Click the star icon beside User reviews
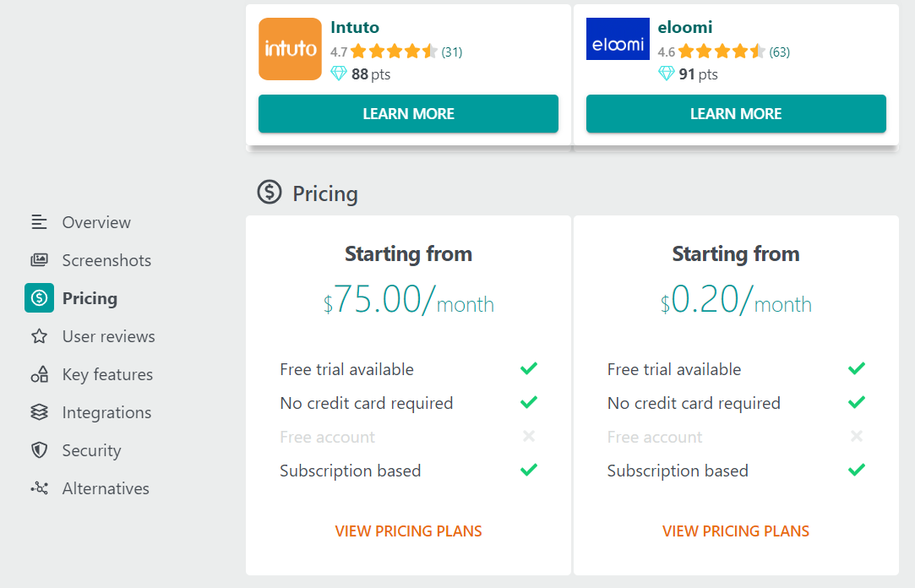Screen dimensions: 915x588 point(38,335)
